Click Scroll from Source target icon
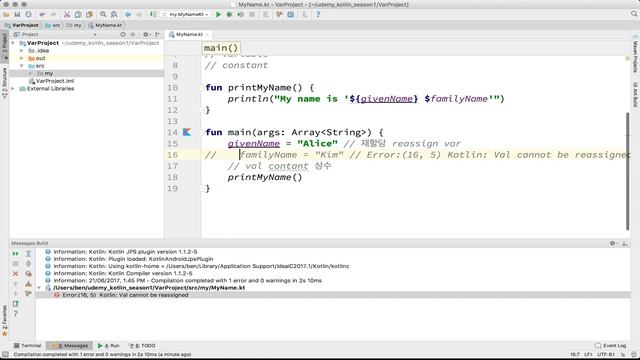Viewport: 640px width, 360px height. click(123, 35)
